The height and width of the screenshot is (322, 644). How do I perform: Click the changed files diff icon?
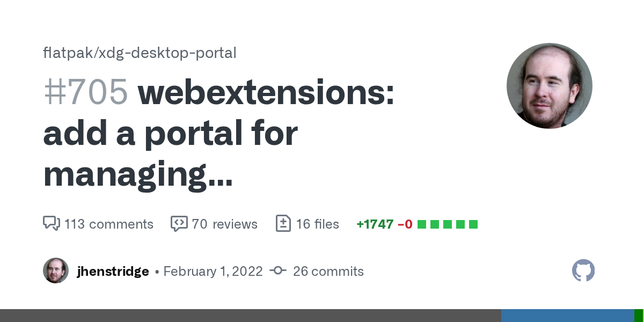coord(283,223)
